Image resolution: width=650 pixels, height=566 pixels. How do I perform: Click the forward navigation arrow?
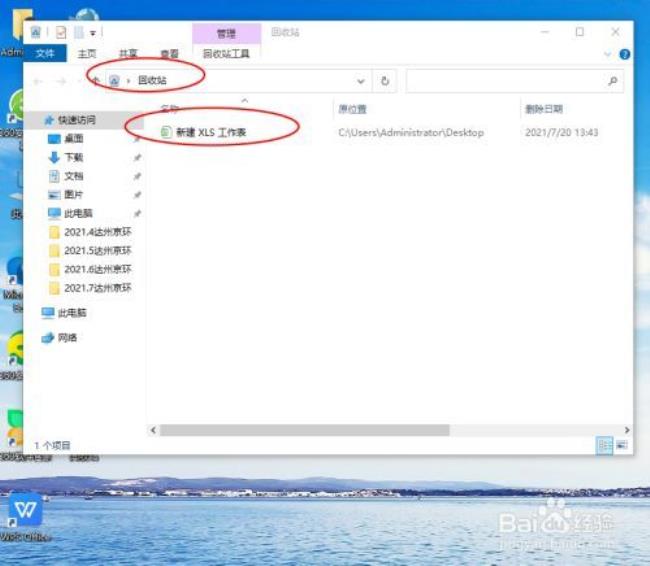pos(61,81)
